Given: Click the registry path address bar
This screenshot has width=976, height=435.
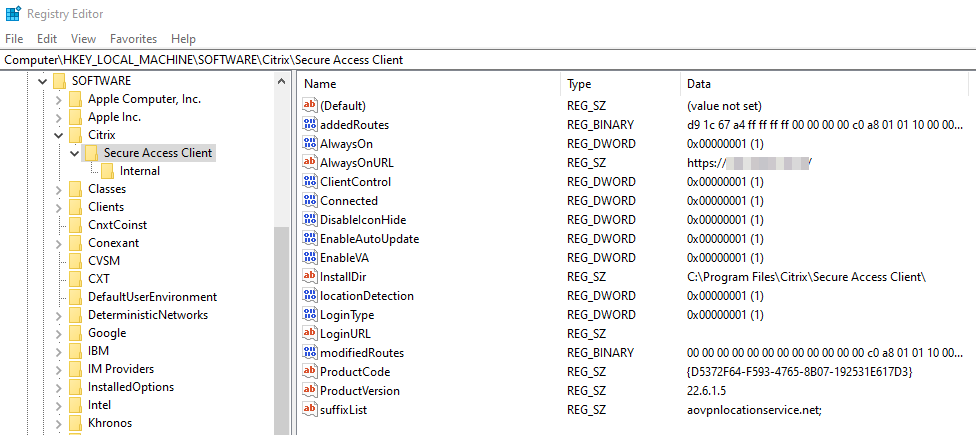Looking at the screenshot, I should (488, 60).
